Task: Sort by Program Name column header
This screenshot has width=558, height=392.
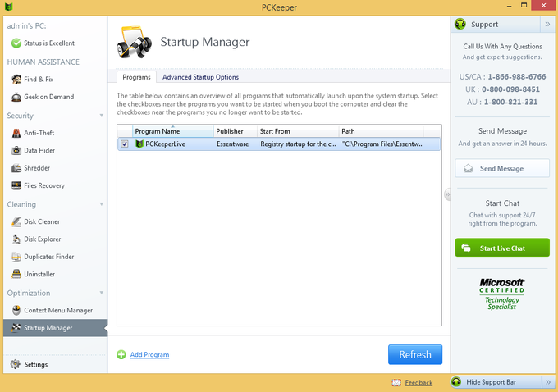Action: (x=173, y=131)
